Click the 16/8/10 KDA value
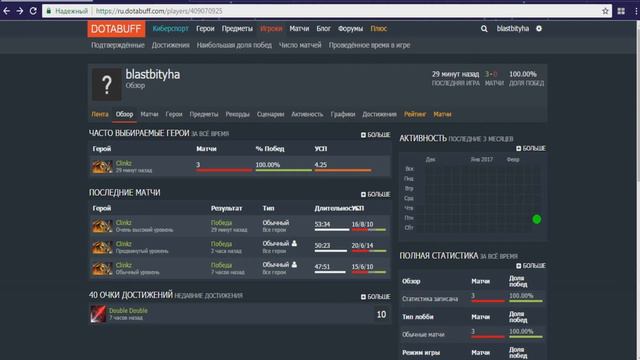Screen dimensions: 640x360 [x=362, y=224]
